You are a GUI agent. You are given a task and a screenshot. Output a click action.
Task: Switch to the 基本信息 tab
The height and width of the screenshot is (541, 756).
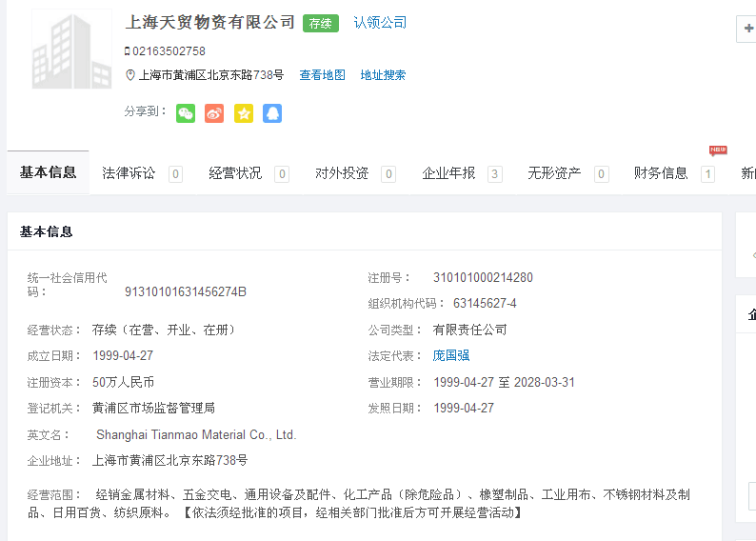point(48,172)
